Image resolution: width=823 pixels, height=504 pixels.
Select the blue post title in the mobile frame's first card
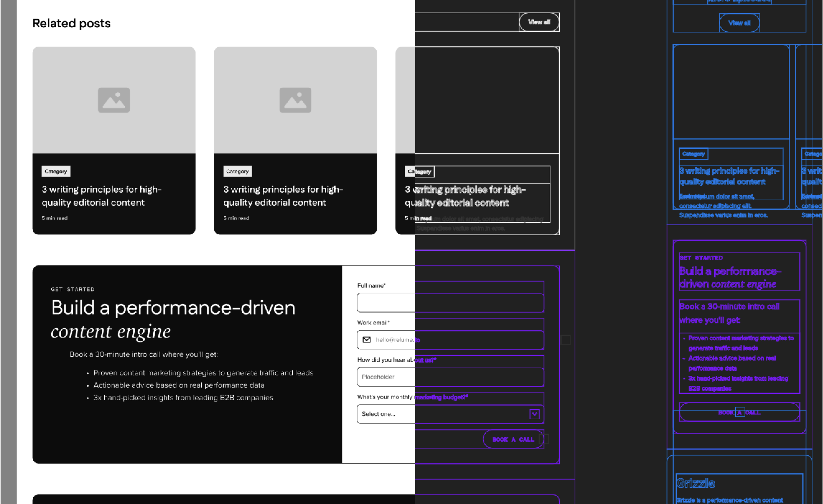point(729,176)
